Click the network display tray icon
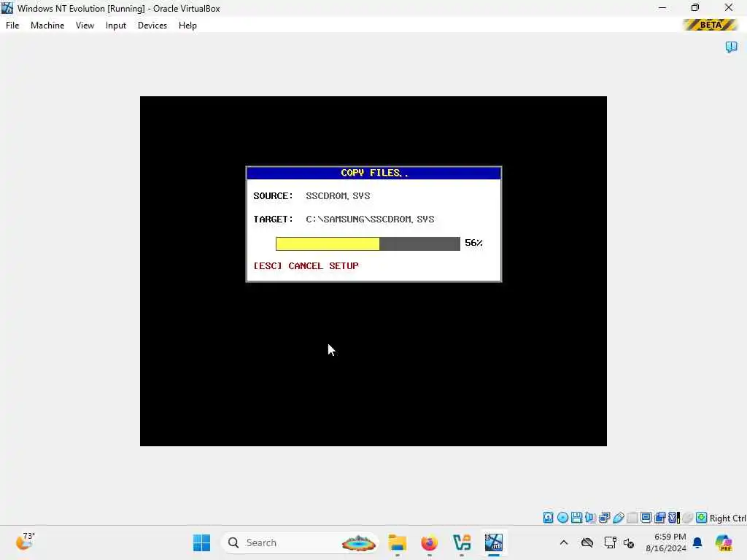The image size is (747, 560). tap(610, 542)
